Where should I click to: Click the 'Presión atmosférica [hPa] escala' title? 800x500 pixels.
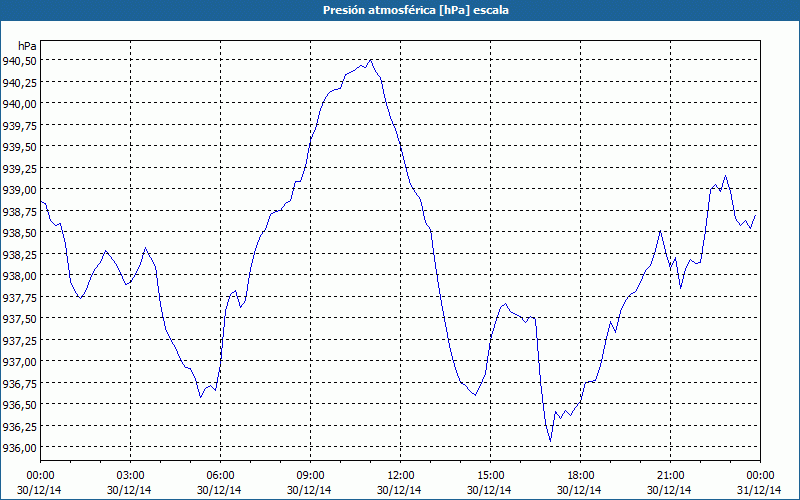tap(415, 10)
